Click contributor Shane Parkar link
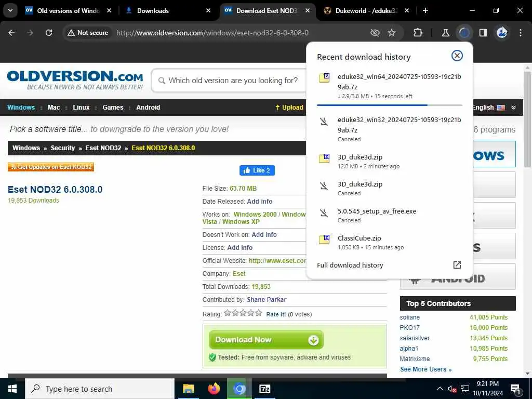The width and height of the screenshot is (532, 399). 267,300
